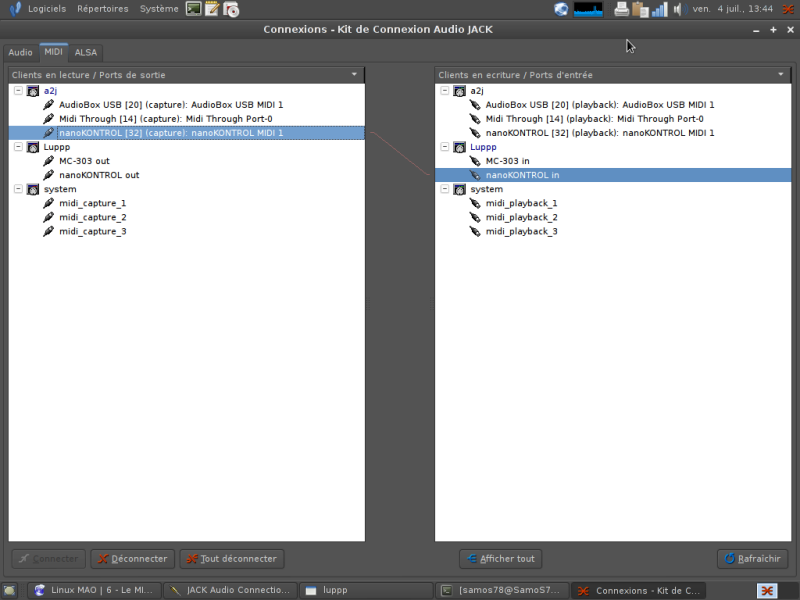The image size is (800, 600).
Task: Click plug icon of midi_capture_3
Action: coord(48,231)
